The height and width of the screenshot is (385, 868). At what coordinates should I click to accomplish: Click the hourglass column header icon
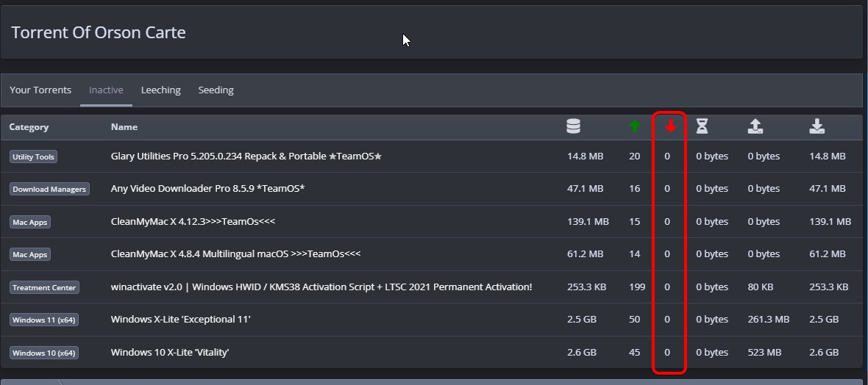tap(702, 126)
